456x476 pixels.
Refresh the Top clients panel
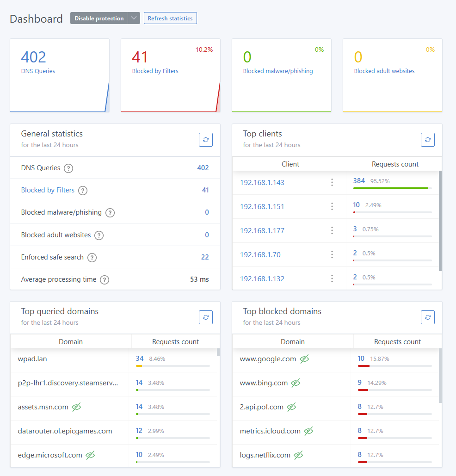pyautogui.click(x=428, y=140)
